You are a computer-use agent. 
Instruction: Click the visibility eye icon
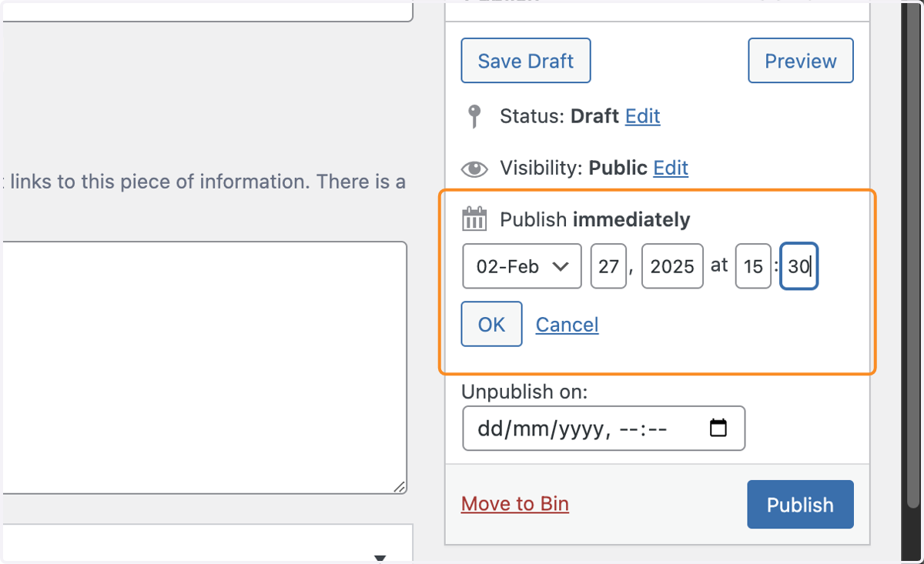[474, 169]
